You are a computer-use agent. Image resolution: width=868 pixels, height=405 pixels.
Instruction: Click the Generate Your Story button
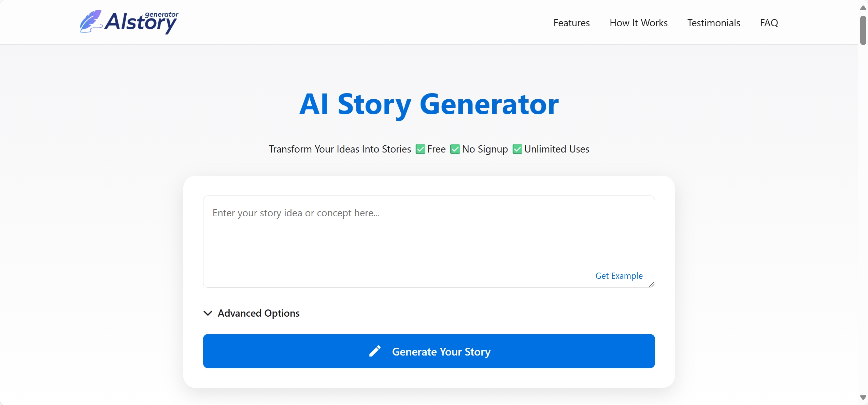point(429,351)
